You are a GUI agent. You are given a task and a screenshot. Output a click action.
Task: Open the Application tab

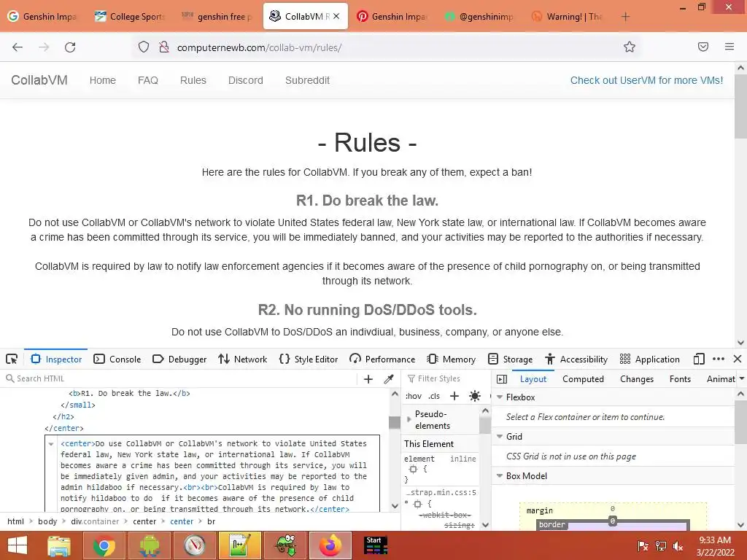coord(650,359)
